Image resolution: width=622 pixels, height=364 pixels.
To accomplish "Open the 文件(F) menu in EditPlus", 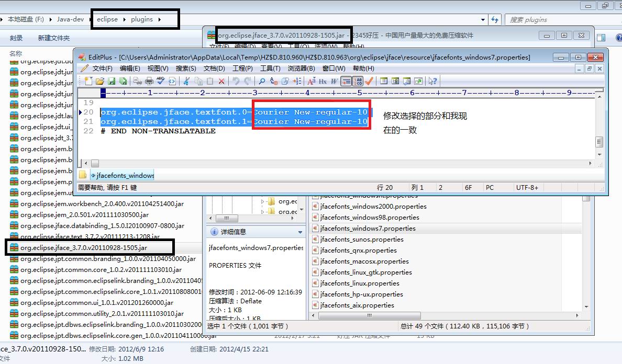I will point(102,69).
